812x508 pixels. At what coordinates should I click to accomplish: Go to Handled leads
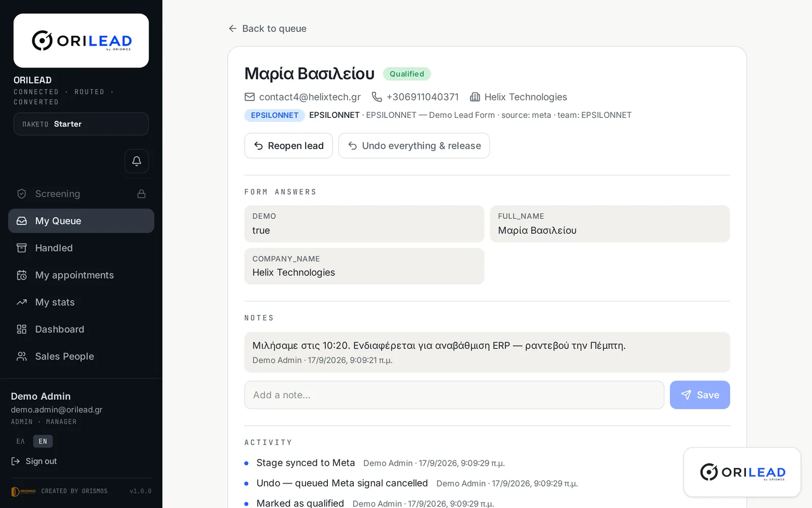tap(81, 248)
